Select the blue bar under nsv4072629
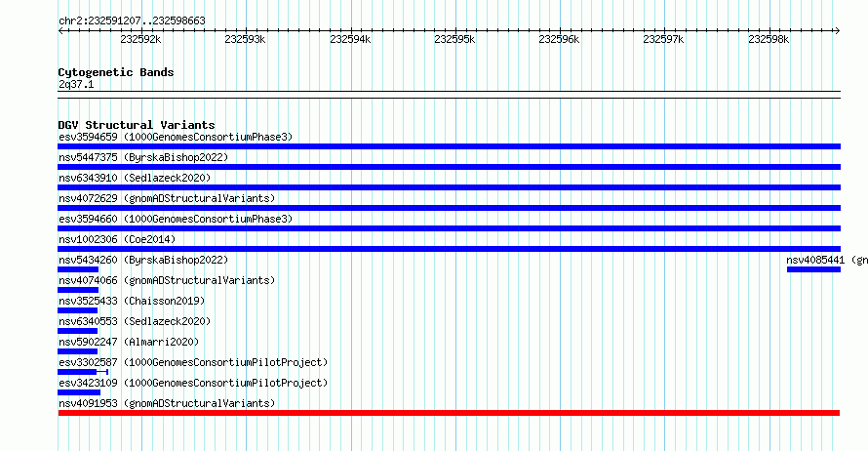The image size is (868, 451). tap(449, 208)
